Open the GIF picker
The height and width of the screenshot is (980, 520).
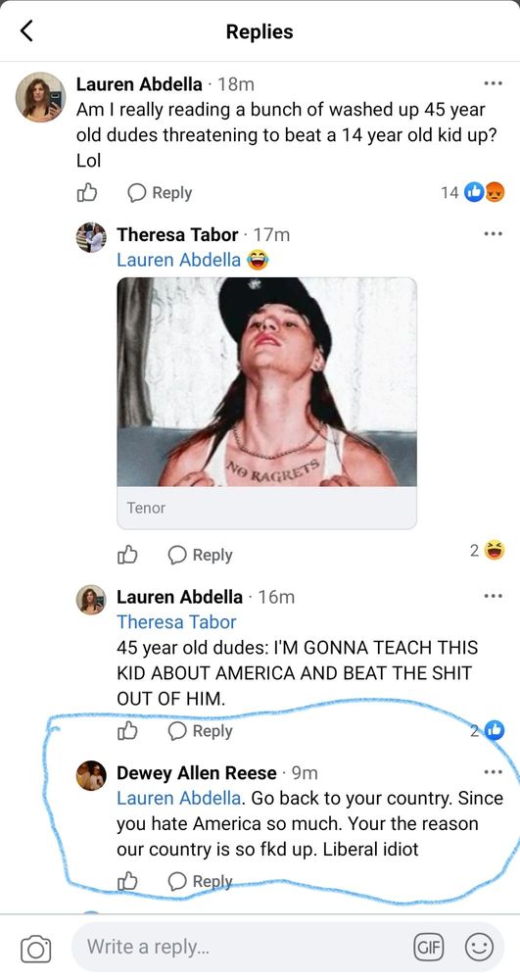pyautogui.click(x=429, y=948)
